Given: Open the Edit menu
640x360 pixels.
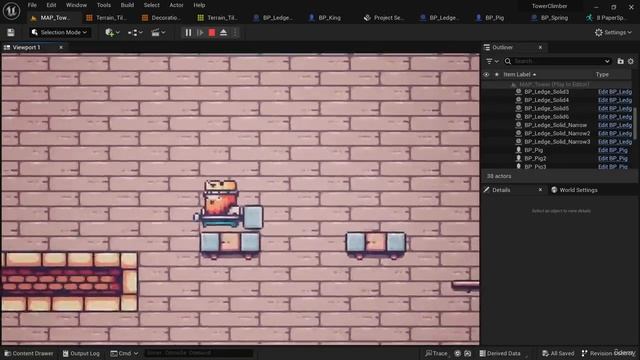Looking at the screenshot, I should click(x=51, y=5).
